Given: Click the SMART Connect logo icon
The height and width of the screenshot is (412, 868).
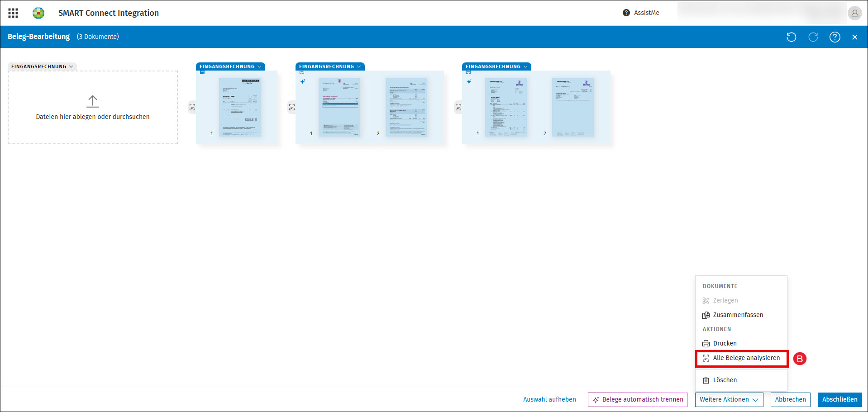Looking at the screenshot, I should click(x=38, y=13).
